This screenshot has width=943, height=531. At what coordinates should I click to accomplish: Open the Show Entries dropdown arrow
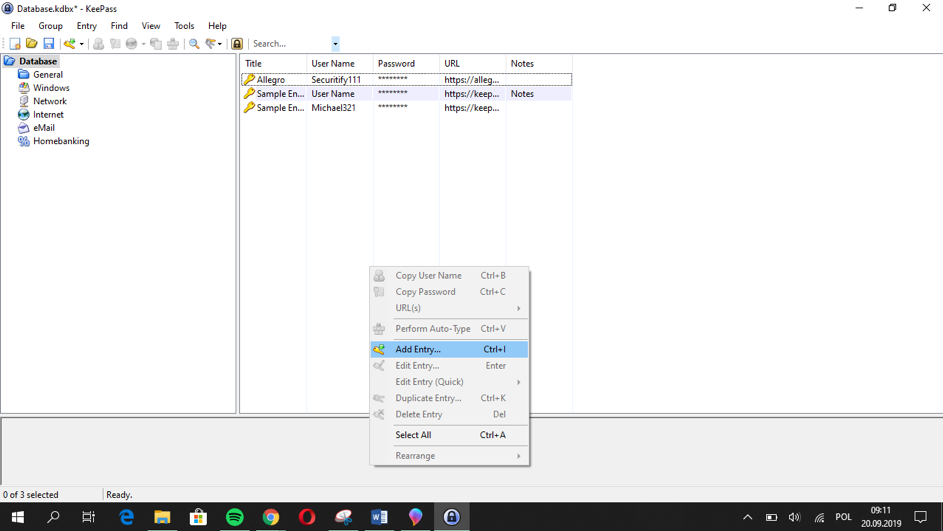[220, 44]
